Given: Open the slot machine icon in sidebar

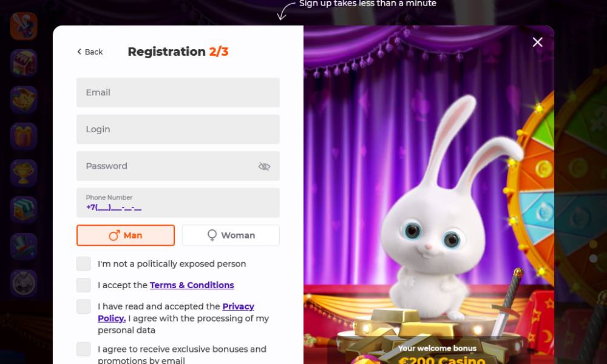Looking at the screenshot, I should click(24, 62).
